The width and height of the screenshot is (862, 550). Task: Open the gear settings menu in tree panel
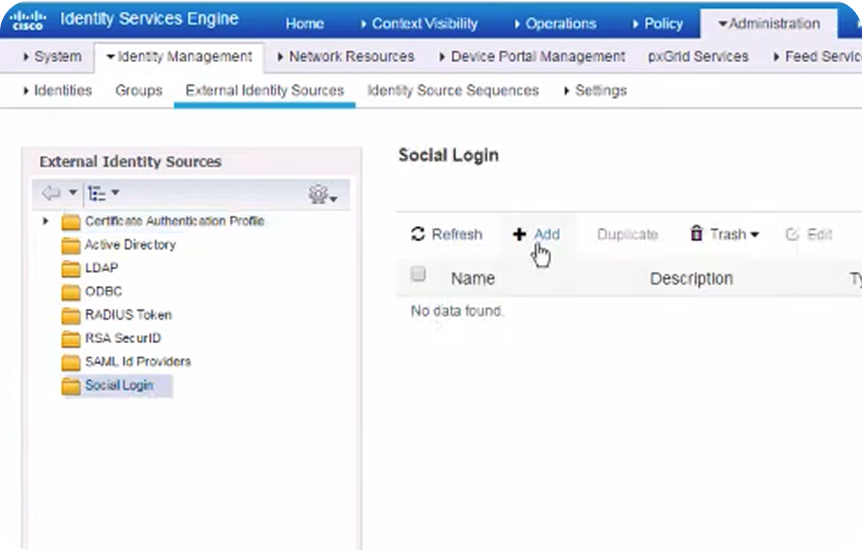[323, 194]
